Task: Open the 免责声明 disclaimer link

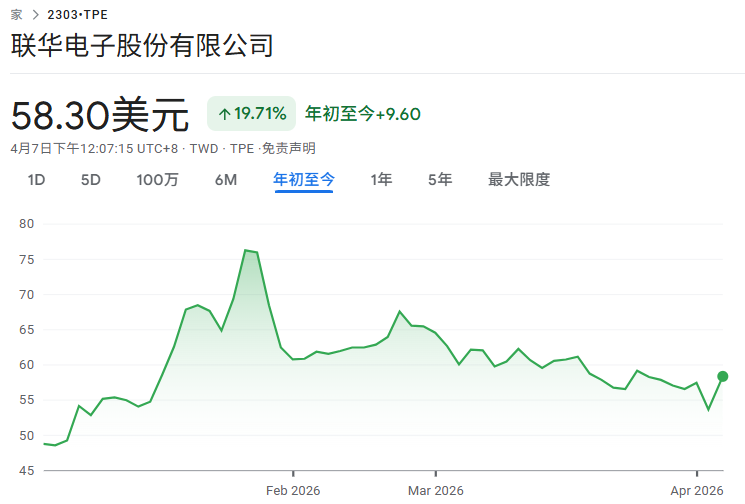Action: [289, 149]
